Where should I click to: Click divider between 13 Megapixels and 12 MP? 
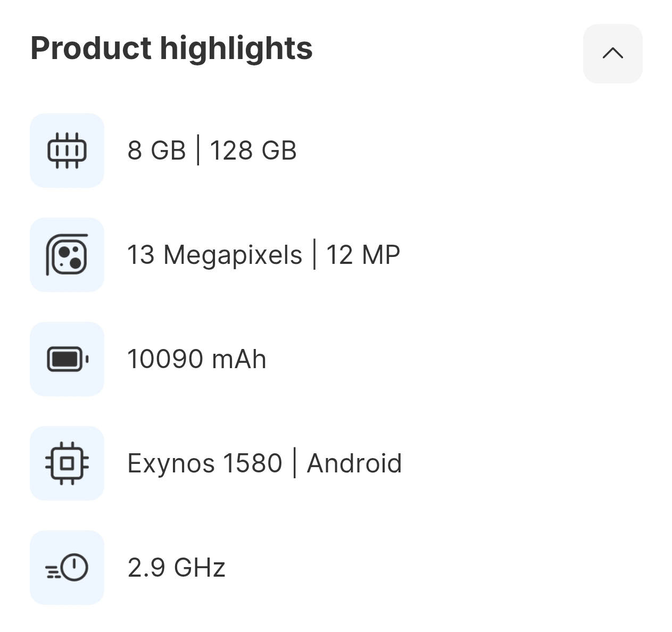(314, 255)
